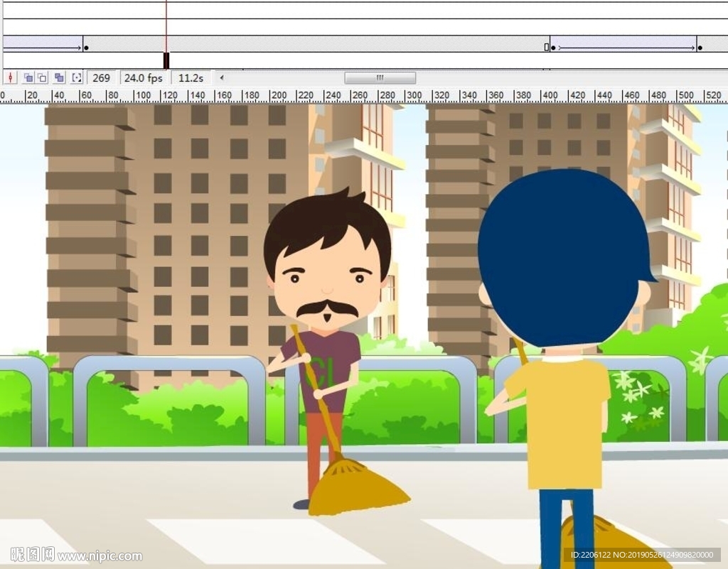Viewport: 728px width, 569px height.
Task: Open the Modify Onion Markers menu
Action: [77, 78]
